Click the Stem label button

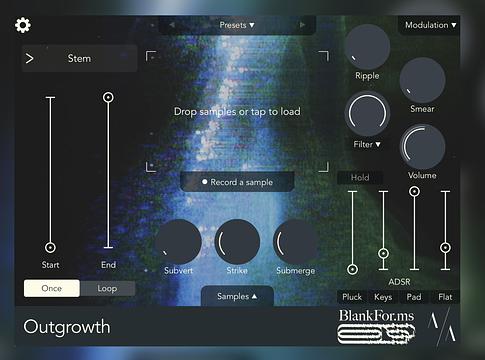coord(79,59)
